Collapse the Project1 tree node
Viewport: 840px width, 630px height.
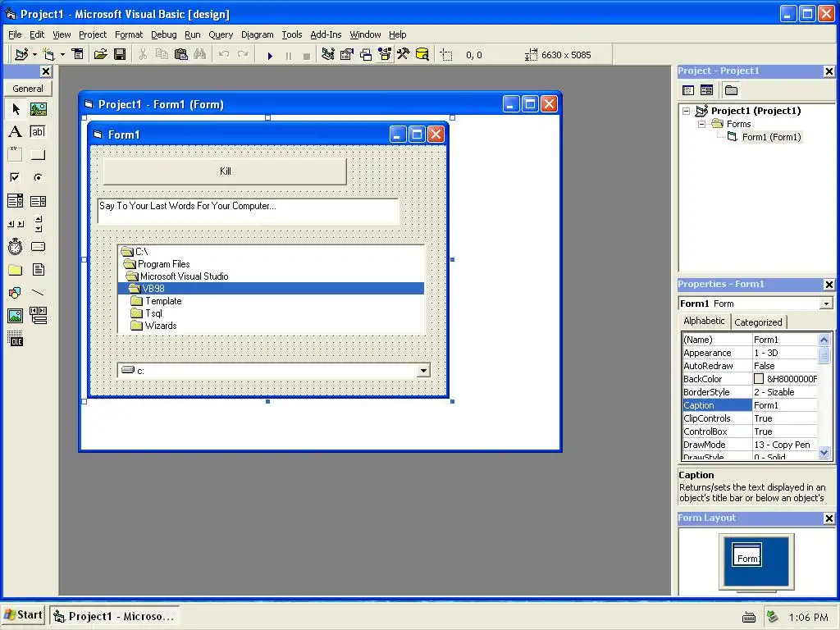687,111
